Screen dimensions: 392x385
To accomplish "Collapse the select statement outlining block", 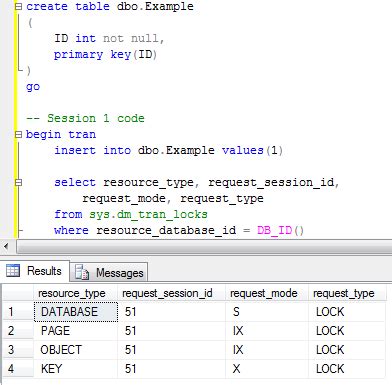I will [x=19, y=183].
